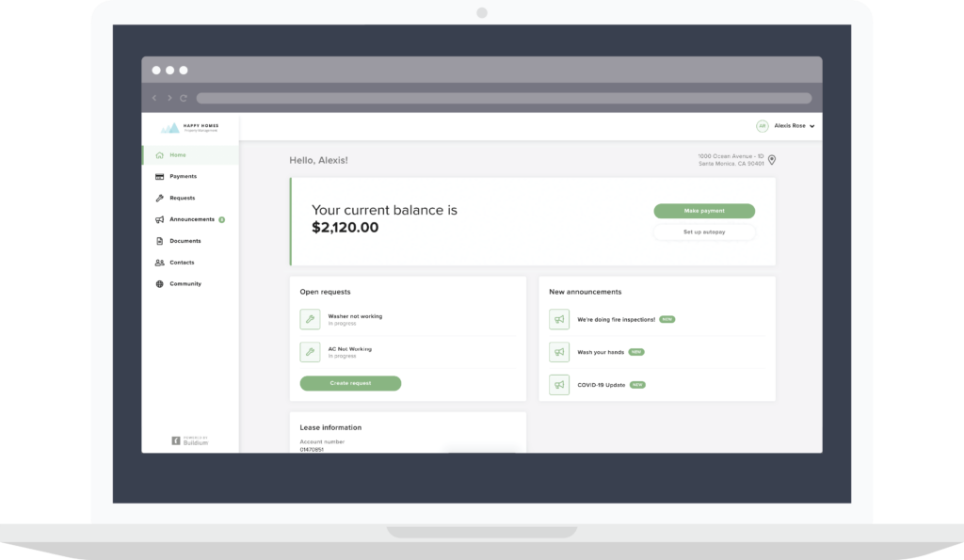The height and width of the screenshot is (560, 964).
Task: Click the Documents file icon
Action: pos(160,241)
